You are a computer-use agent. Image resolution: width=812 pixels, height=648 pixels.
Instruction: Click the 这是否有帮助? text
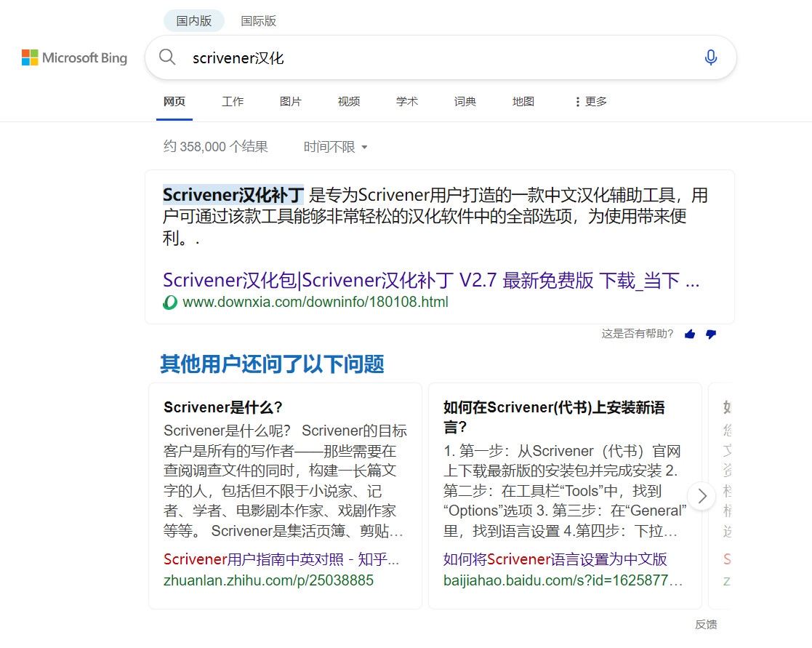pos(638,334)
